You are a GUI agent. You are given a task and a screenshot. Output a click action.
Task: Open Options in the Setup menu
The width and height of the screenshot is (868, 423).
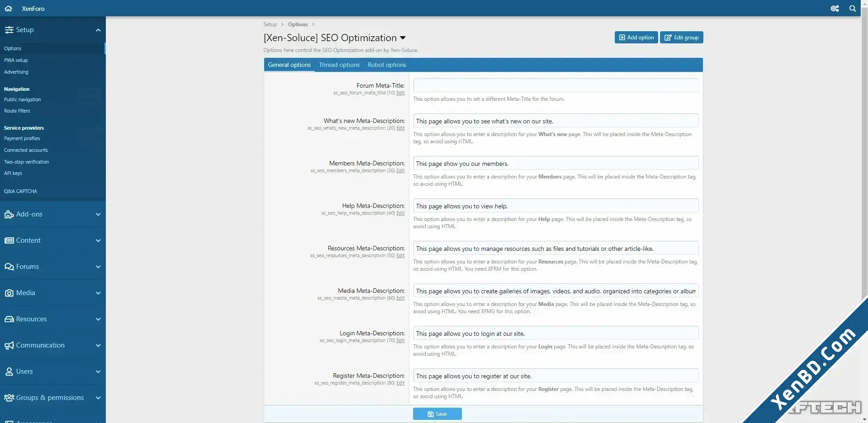[x=13, y=48]
